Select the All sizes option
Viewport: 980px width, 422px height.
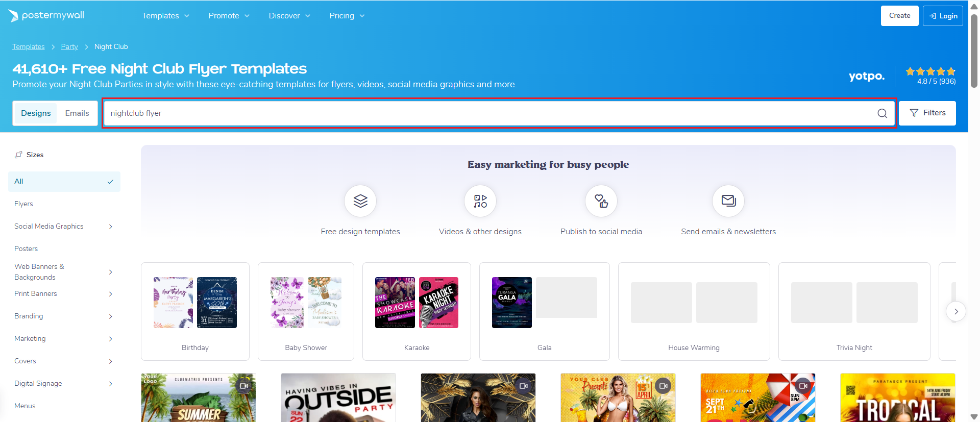pyautogui.click(x=64, y=182)
